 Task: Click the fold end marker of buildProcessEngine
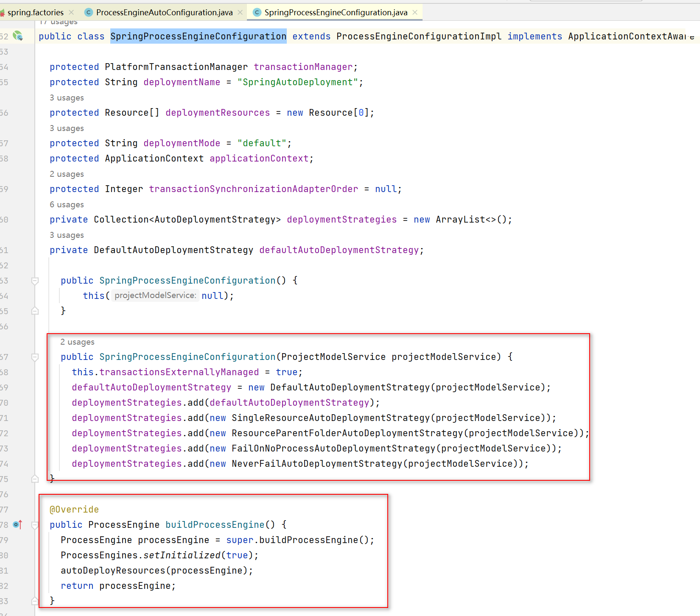[35, 601]
